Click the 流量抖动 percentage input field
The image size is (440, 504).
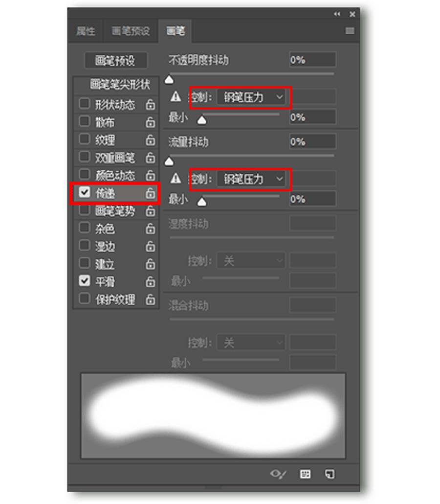[312, 141]
